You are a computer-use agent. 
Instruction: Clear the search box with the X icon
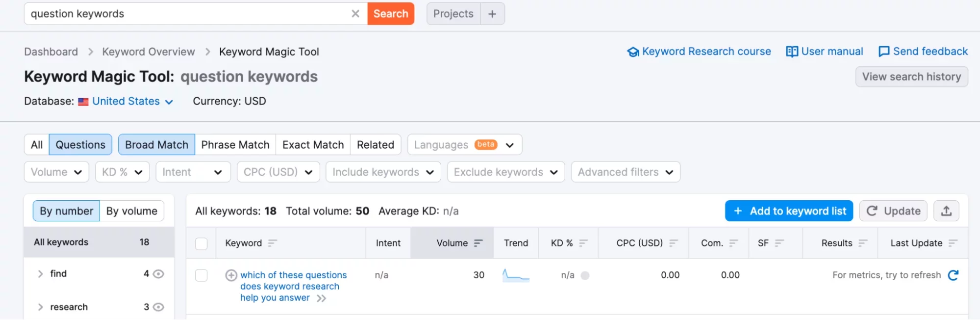coord(355,14)
